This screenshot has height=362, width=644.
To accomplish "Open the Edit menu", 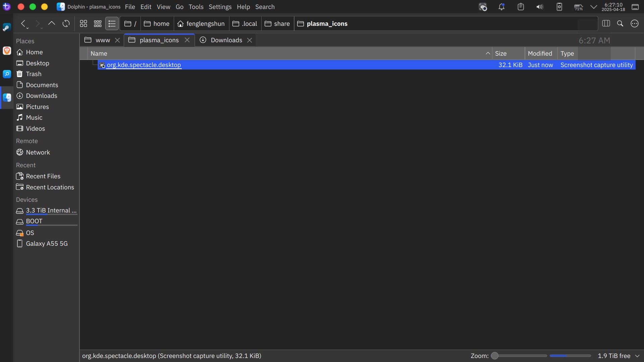I will (x=146, y=7).
